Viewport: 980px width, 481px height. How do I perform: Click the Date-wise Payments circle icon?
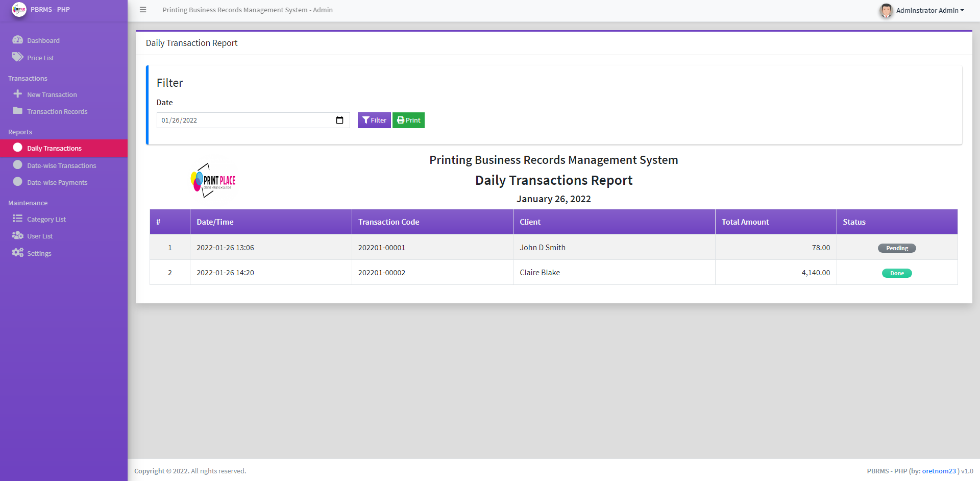tap(18, 182)
